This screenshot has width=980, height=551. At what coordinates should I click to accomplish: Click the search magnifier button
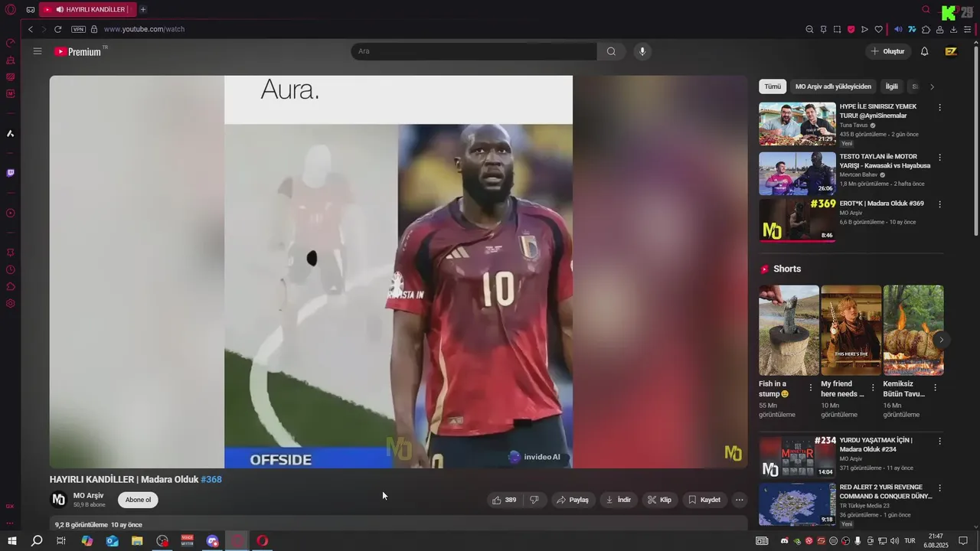[611, 51]
